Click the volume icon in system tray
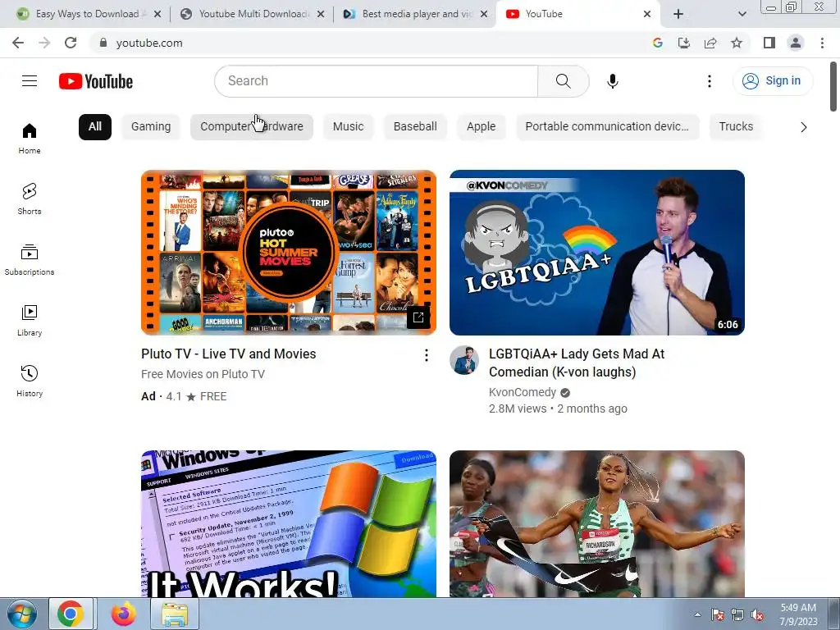The height and width of the screenshot is (630, 840). [757, 615]
